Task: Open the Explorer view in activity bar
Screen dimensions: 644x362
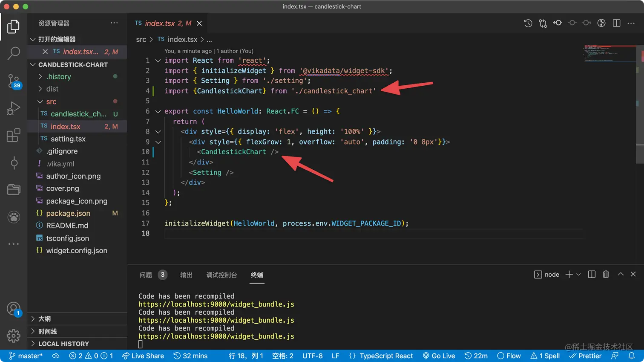Action: (x=13, y=27)
